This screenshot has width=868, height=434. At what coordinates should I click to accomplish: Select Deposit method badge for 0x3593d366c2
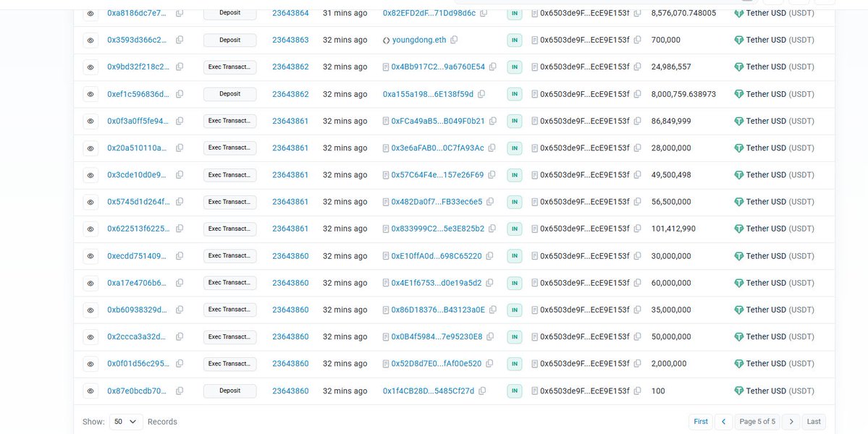coord(229,40)
